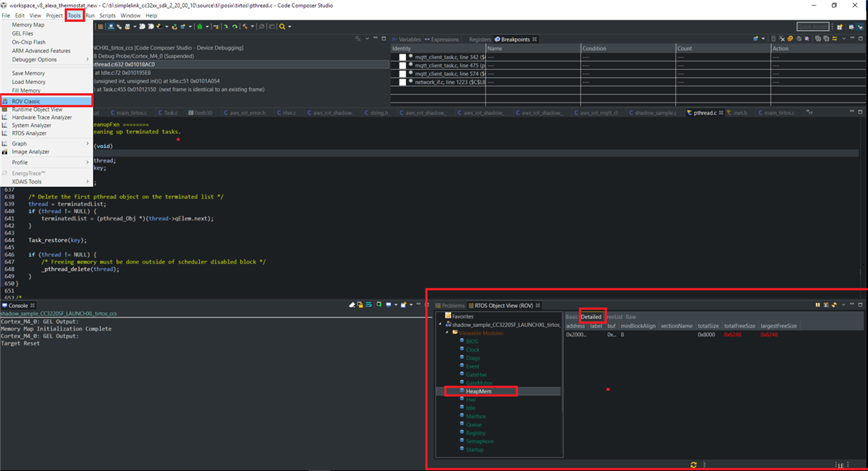Choose Memory Map in Tools menu

pos(47,25)
